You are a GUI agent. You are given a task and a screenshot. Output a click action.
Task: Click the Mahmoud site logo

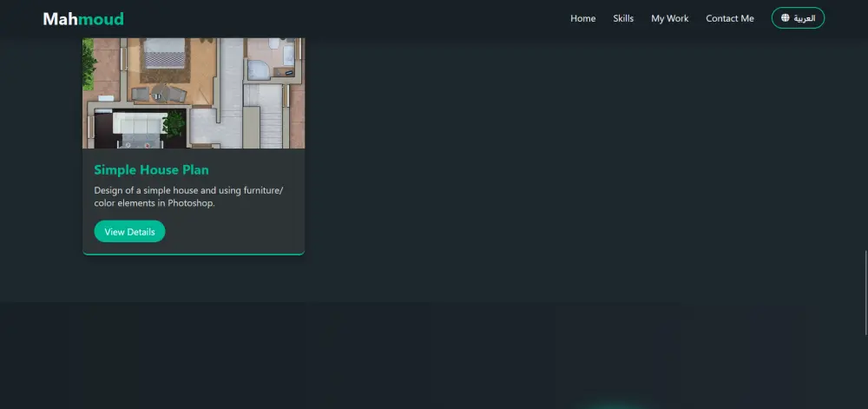[83, 19]
